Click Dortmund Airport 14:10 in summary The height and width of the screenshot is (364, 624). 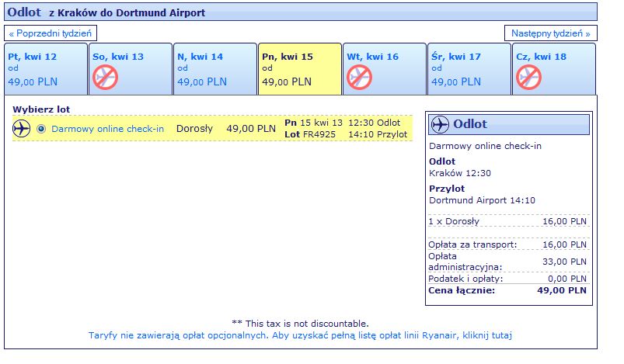coord(482,200)
